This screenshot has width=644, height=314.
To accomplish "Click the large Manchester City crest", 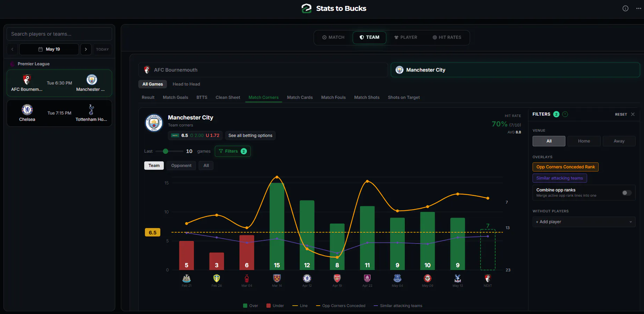I will 154,123.
